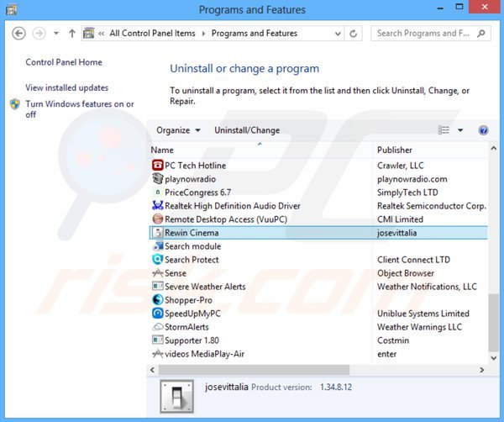Select the Remote Desktop Access (VuuPC) icon
Screen dimensions: 504x422
coord(158,219)
